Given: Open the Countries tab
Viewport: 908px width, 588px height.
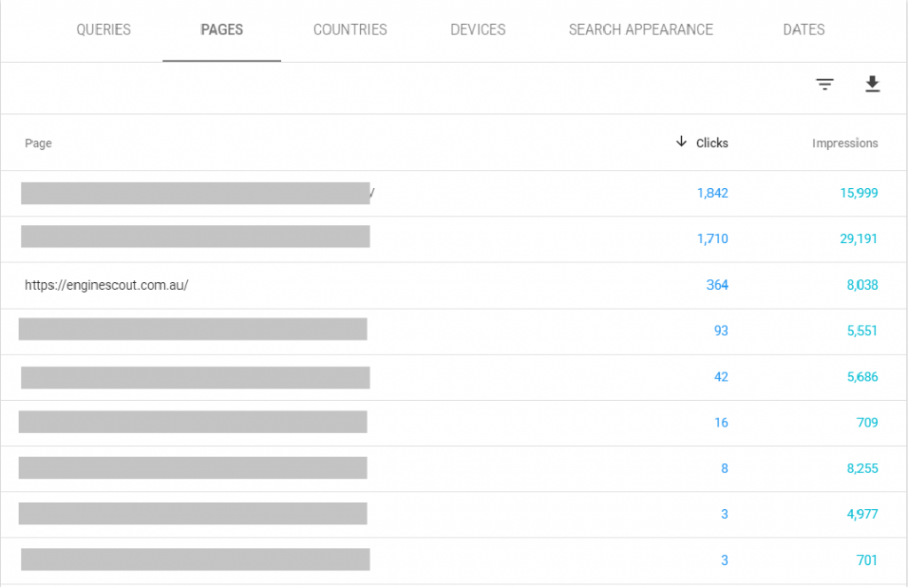Looking at the screenshot, I should pyautogui.click(x=349, y=30).
